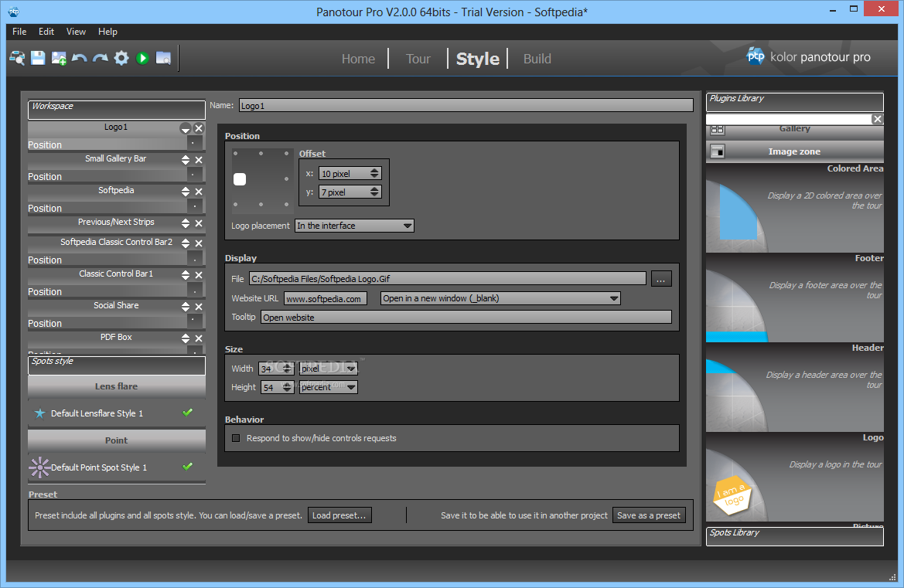The width and height of the screenshot is (904, 588).
Task: Remove Previous/Next Strips plugin
Action: coord(198,223)
